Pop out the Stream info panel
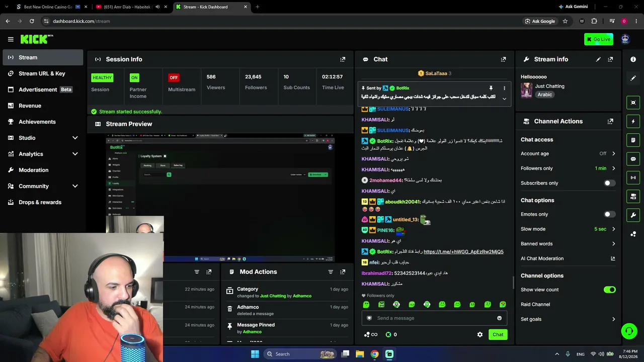This screenshot has width=644, height=362. point(610,59)
